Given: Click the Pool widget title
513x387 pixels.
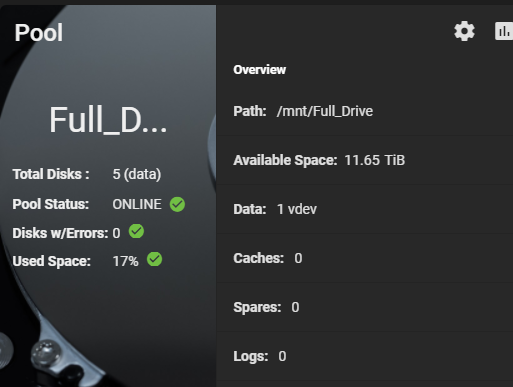Looking at the screenshot, I should 39,33.
